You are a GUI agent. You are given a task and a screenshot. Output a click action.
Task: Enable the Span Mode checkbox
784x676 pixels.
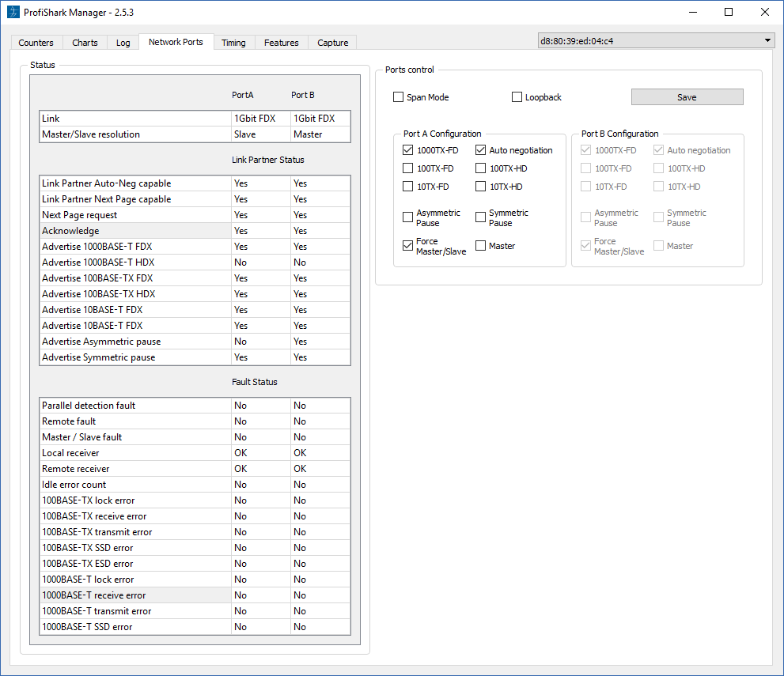[x=399, y=97]
